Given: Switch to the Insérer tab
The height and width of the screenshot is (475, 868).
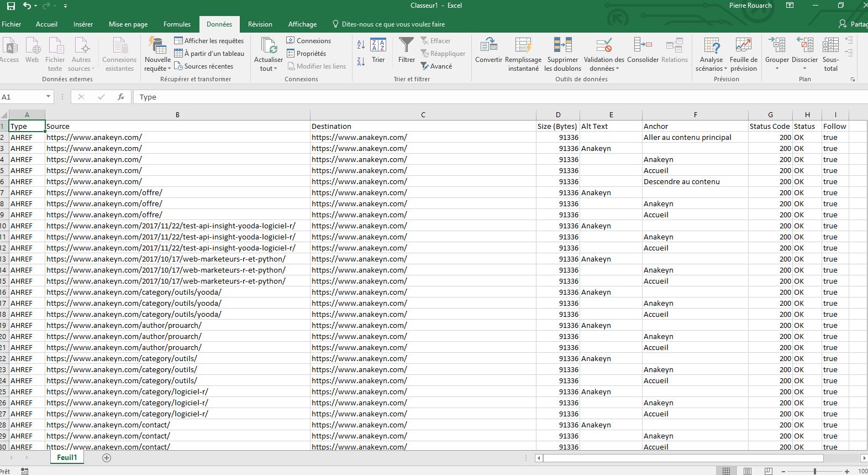Looking at the screenshot, I should point(83,24).
